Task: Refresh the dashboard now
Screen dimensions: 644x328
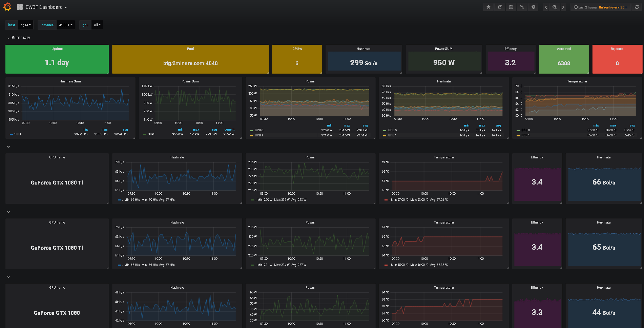Action: 637,7
